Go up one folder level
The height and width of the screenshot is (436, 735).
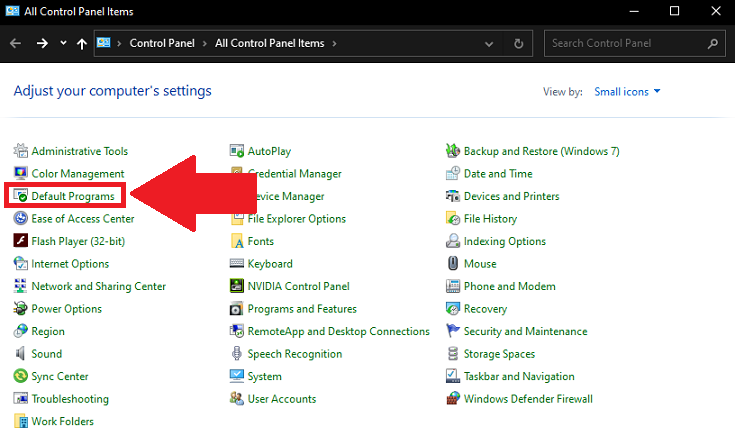[82, 44]
